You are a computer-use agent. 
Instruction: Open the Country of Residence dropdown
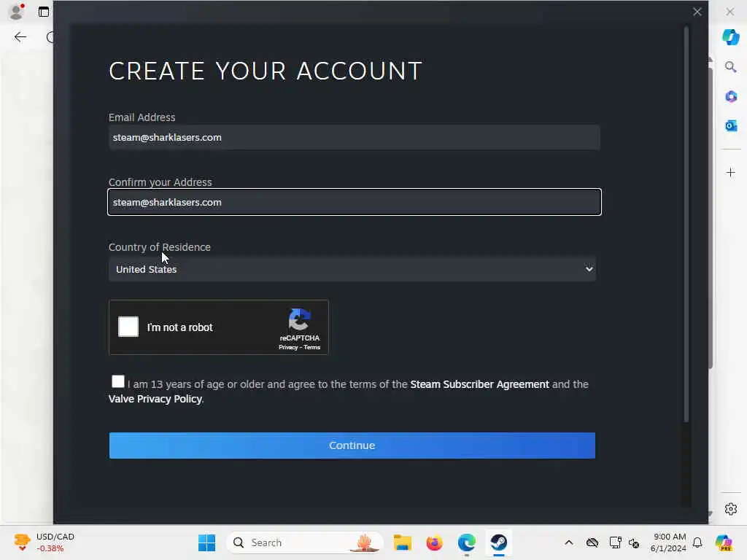tap(352, 269)
